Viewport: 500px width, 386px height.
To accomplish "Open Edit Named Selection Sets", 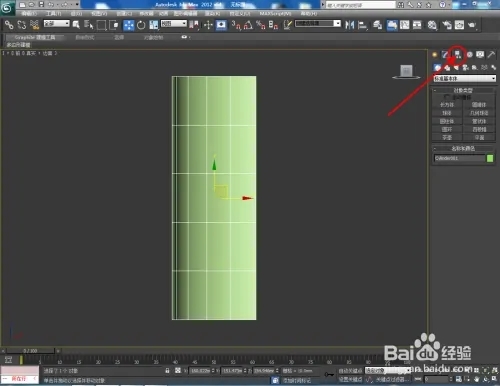I will pyautogui.click(x=287, y=25).
